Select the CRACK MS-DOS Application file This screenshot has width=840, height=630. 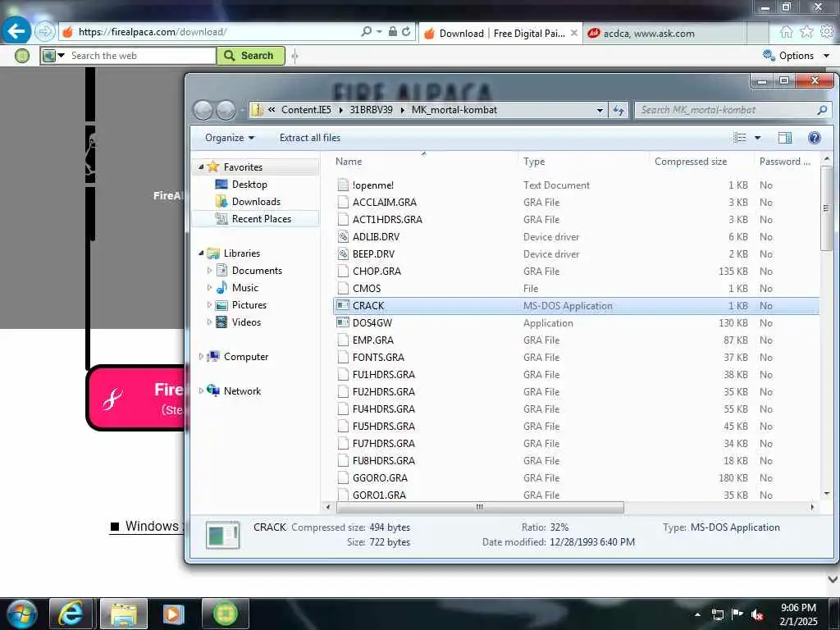tap(576, 305)
